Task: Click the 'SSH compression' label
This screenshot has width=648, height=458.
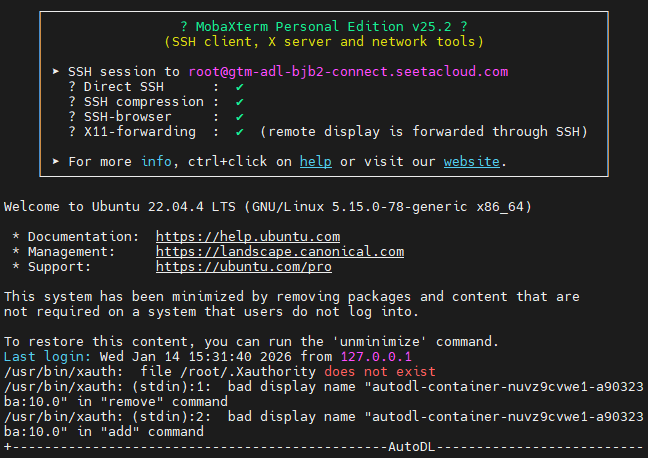Action: (144, 102)
